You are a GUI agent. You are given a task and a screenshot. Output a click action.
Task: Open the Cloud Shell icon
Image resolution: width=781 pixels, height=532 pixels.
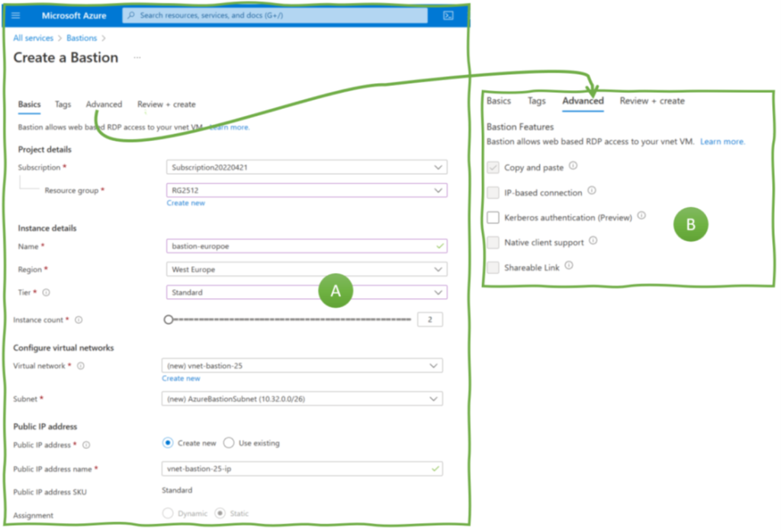tap(448, 15)
